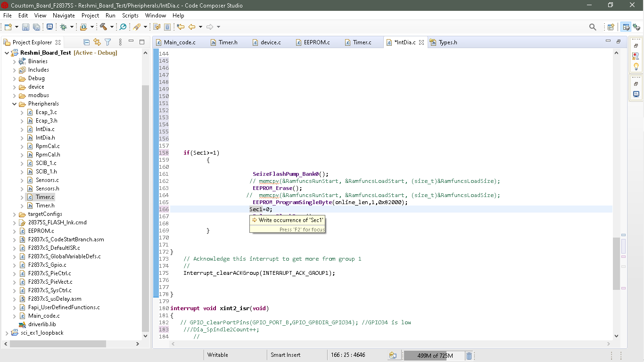Open the Open Perspective icon
The height and width of the screenshot is (362, 644).
click(x=611, y=27)
